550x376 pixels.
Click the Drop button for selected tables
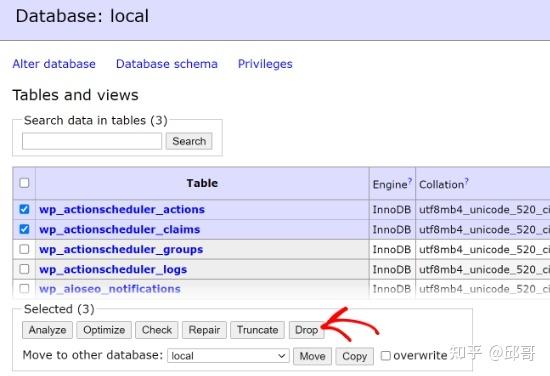click(306, 330)
